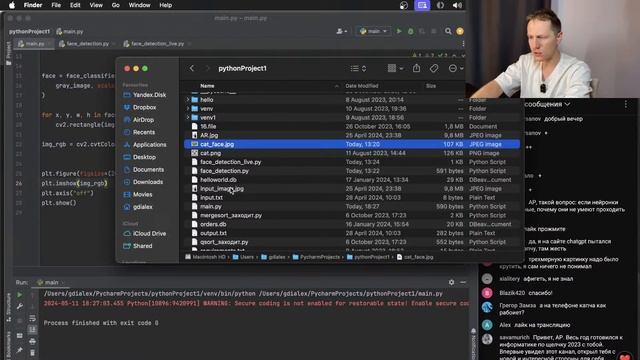The width and height of the screenshot is (640, 360).
Task: Open the Window menu
Action: [140, 5]
